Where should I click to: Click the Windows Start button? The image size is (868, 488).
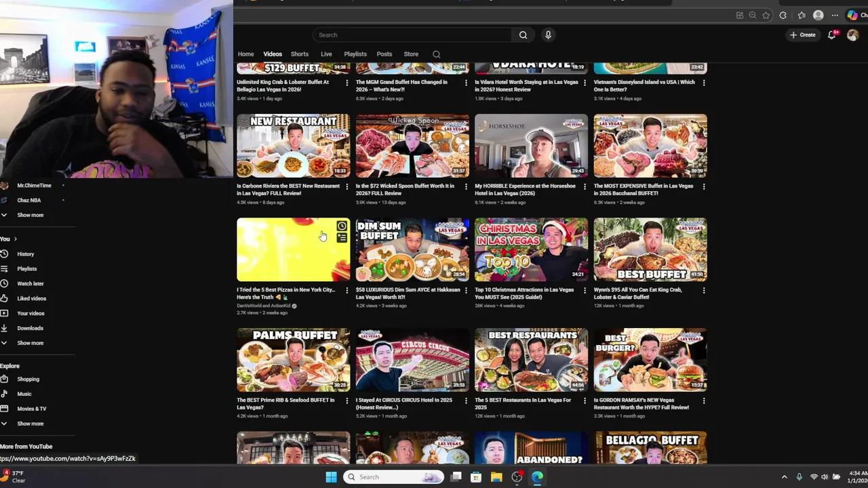(331, 477)
